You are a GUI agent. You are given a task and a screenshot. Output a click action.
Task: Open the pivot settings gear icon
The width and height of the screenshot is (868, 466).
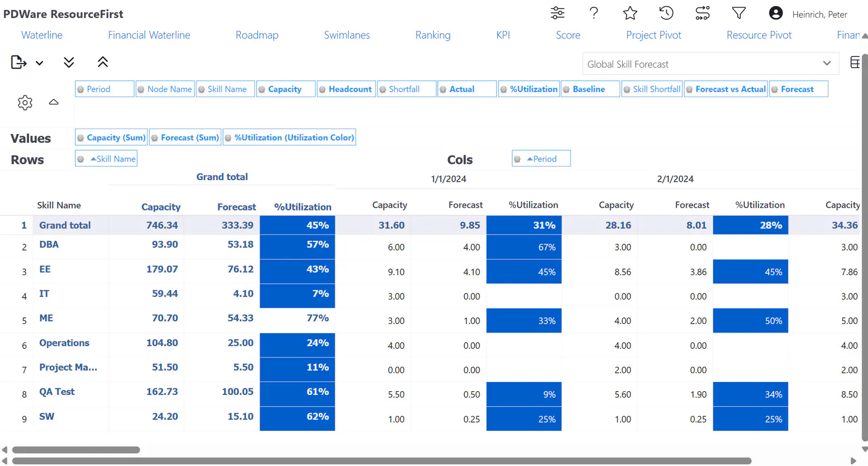[25, 103]
